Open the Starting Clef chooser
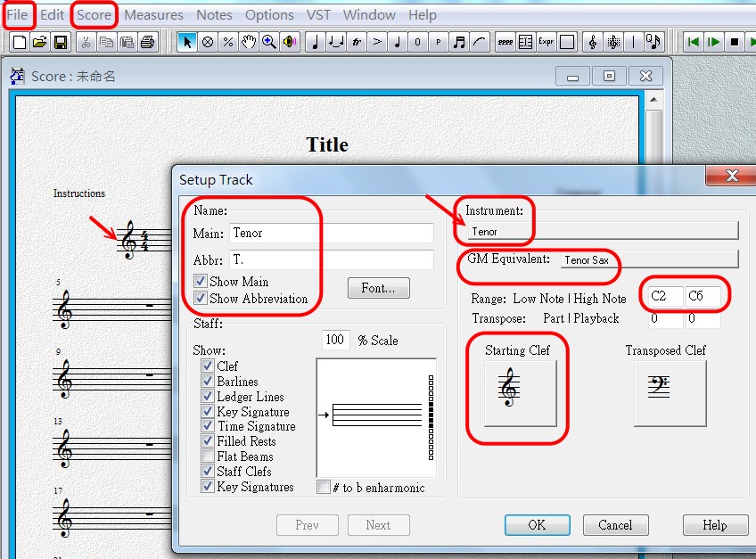 pyautogui.click(x=520, y=393)
